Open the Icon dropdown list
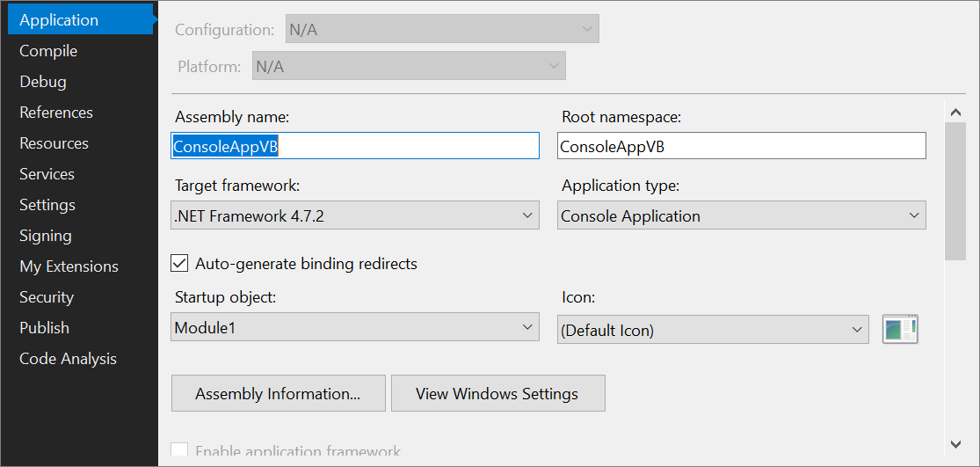Image resolution: width=980 pixels, height=467 pixels. click(713, 330)
